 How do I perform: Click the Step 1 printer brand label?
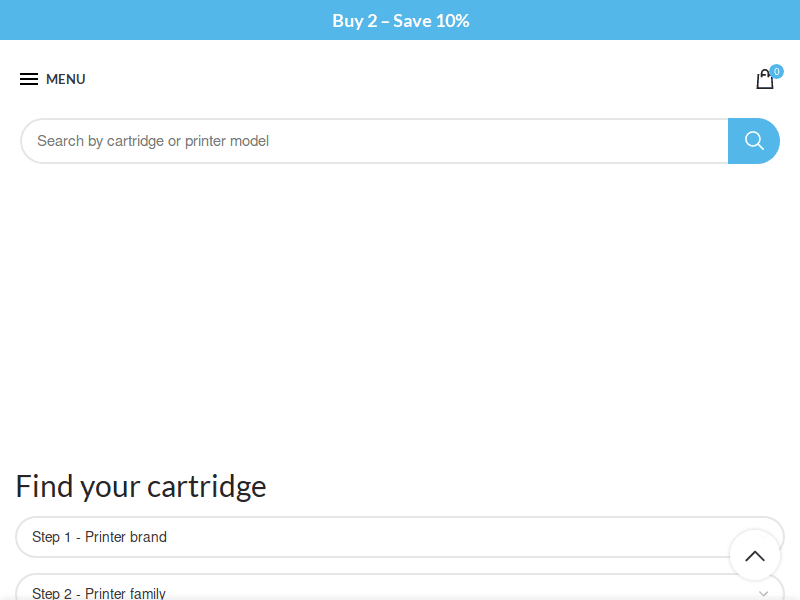pos(98,537)
